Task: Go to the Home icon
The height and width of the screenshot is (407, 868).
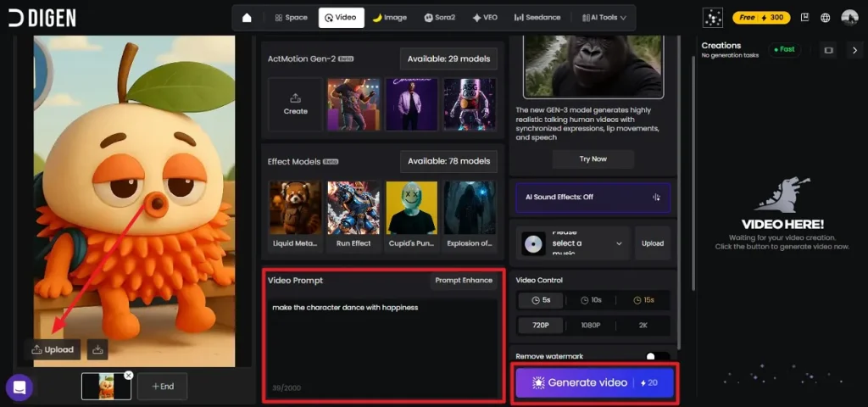Action: (247, 18)
